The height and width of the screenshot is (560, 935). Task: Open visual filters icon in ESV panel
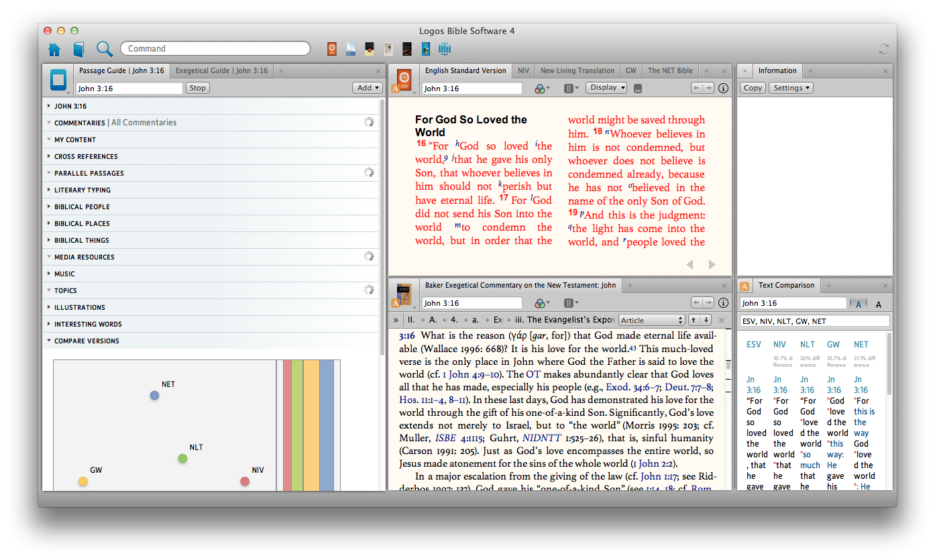(x=542, y=88)
